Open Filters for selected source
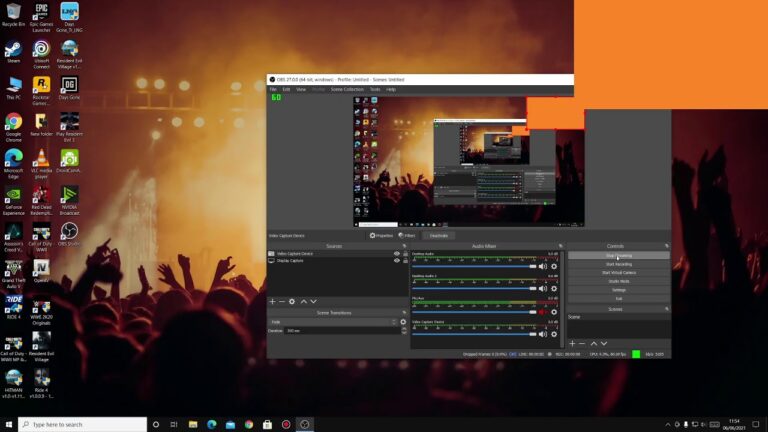Image resolution: width=768 pixels, height=432 pixels. pos(407,235)
